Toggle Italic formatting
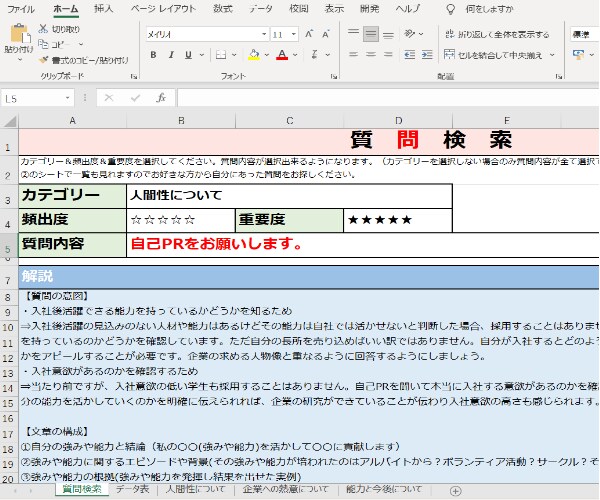Image resolution: width=600 pixels, height=500 pixels. tap(171, 55)
